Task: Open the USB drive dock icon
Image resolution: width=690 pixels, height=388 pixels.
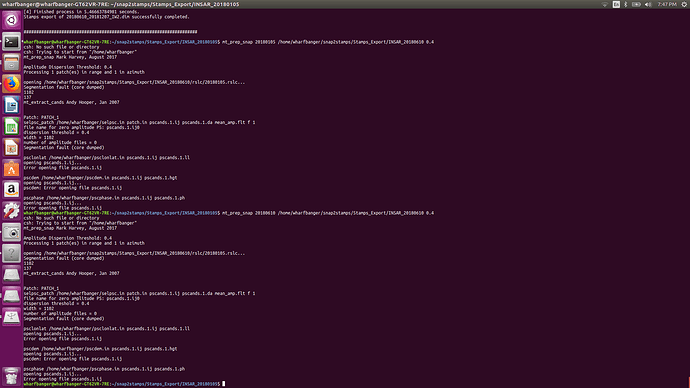Action: pyautogui.click(x=11, y=316)
